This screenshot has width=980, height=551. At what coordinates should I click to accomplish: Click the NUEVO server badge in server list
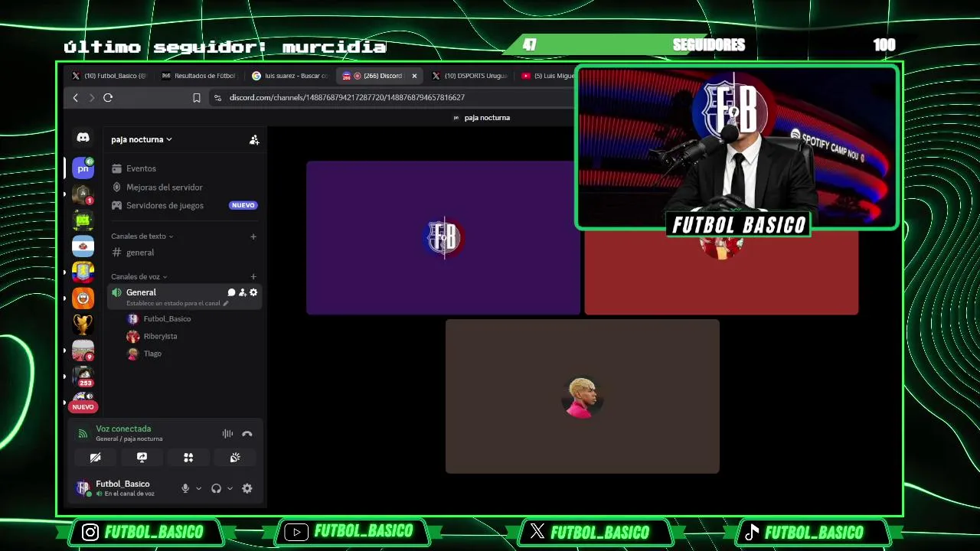83,407
